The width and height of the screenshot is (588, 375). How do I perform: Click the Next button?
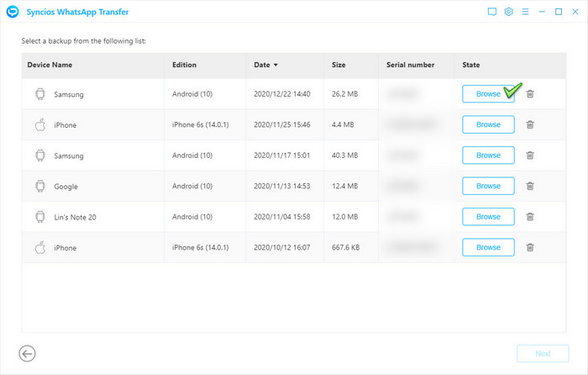click(x=543, y=354)
